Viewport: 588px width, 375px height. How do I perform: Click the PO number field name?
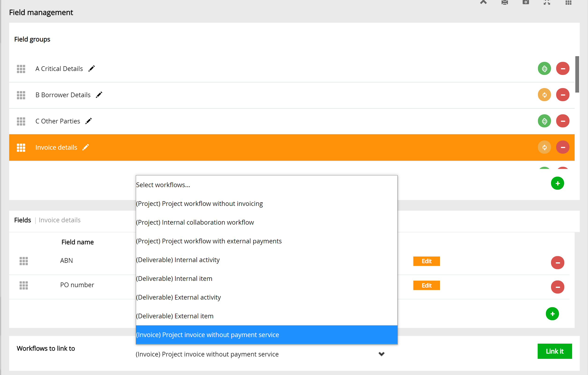(77, 285)
